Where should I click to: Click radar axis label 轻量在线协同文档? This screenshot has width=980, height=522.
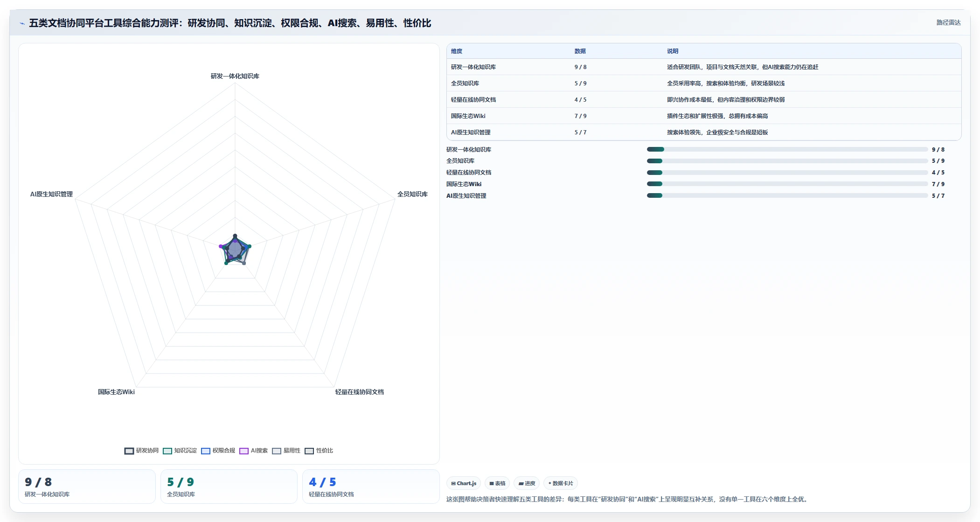pyautogui.click(x=360, y=392)
